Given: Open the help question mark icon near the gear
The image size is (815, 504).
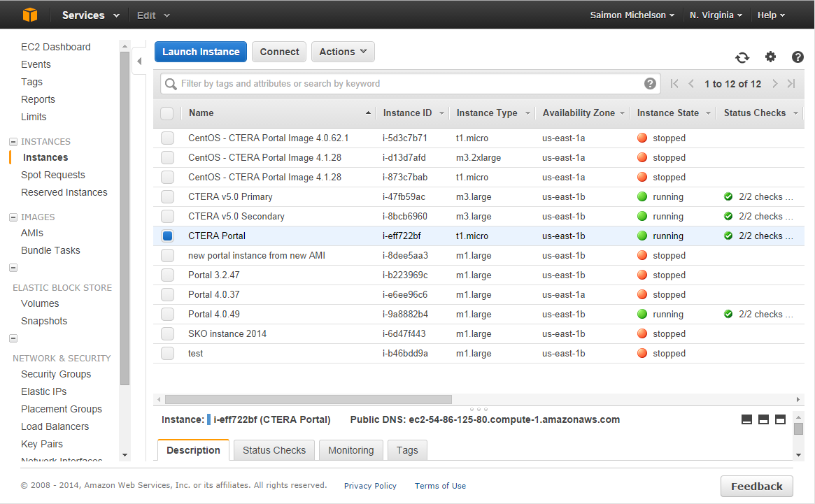Looking at the screenshot, I should (798, 57).
